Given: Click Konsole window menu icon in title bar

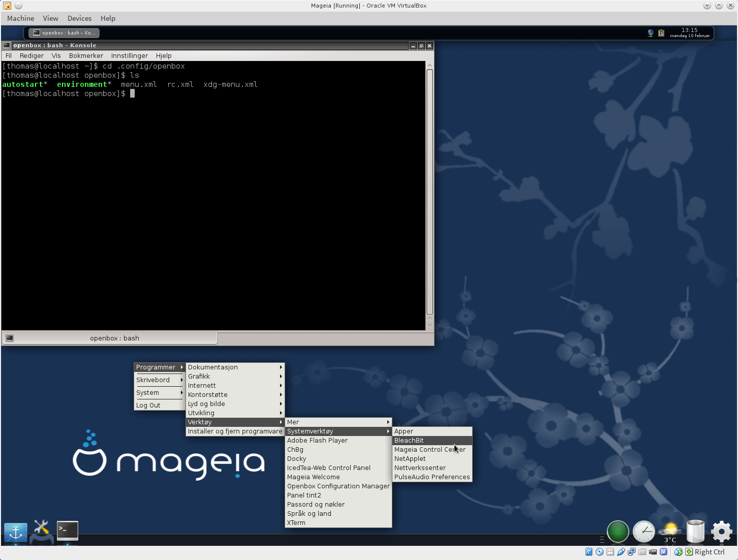Looking at the screenshot, I should tap(7, 45).
